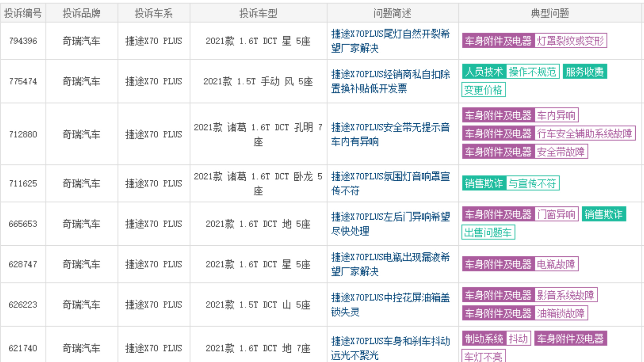644x362 pixels.
Task: Click the 影音系统故障 tag
Action: point(566,295)
